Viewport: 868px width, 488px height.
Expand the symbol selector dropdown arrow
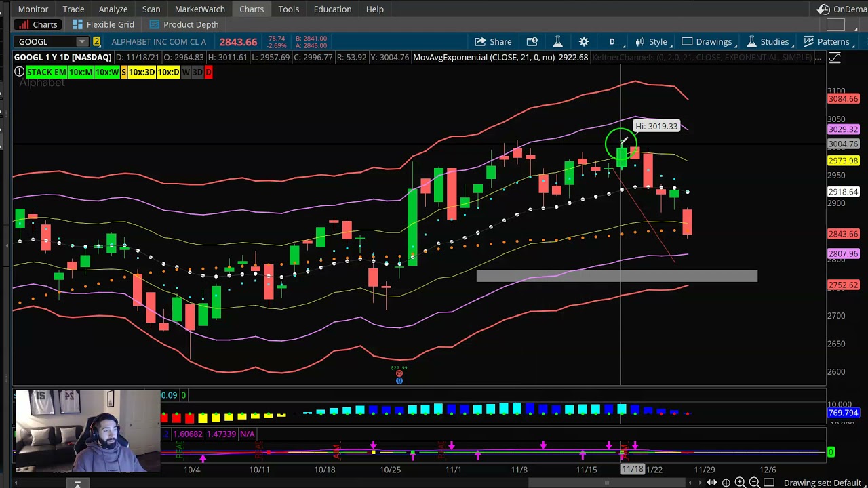(82, 41)
